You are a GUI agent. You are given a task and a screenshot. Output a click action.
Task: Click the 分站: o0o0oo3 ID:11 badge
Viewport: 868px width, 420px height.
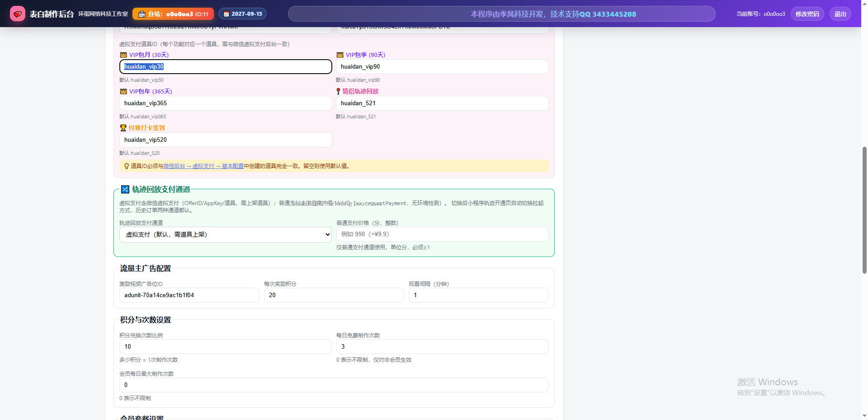173,14
